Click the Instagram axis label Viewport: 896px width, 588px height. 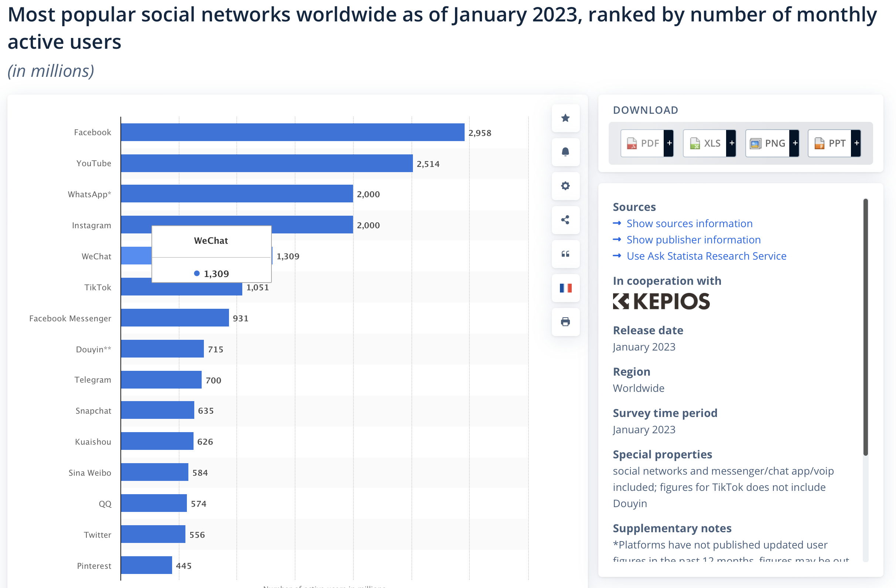click(x=92, y=226)
